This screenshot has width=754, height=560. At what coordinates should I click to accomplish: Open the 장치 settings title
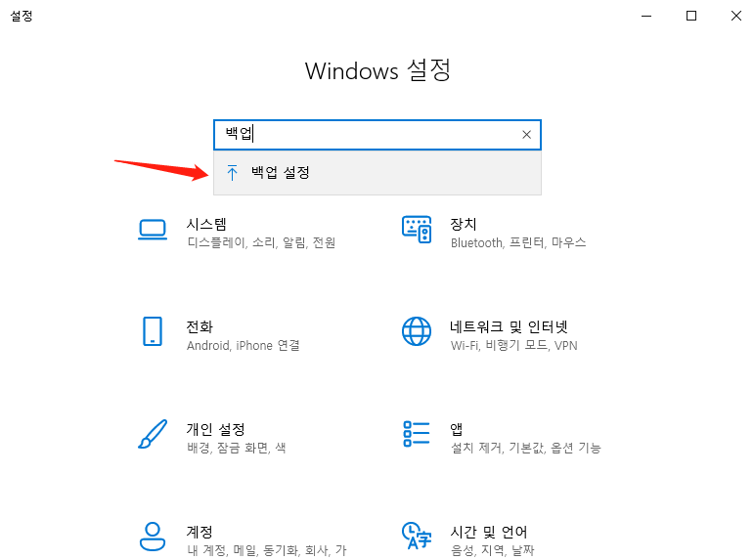[464, 224]
